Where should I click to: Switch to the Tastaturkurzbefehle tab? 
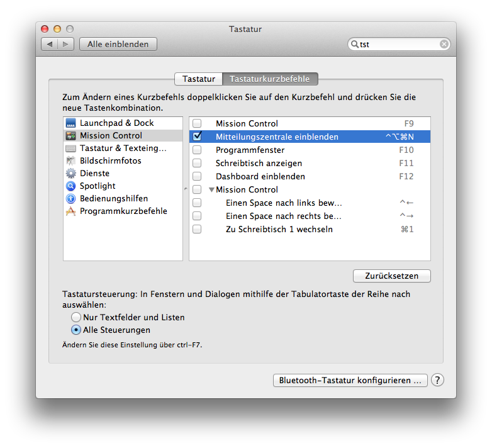point(270,79)
